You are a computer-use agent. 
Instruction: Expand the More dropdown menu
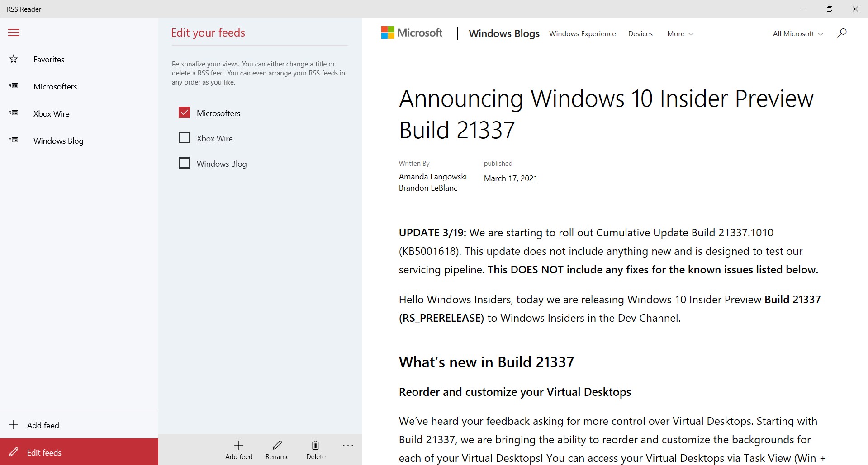coord(680,34)
